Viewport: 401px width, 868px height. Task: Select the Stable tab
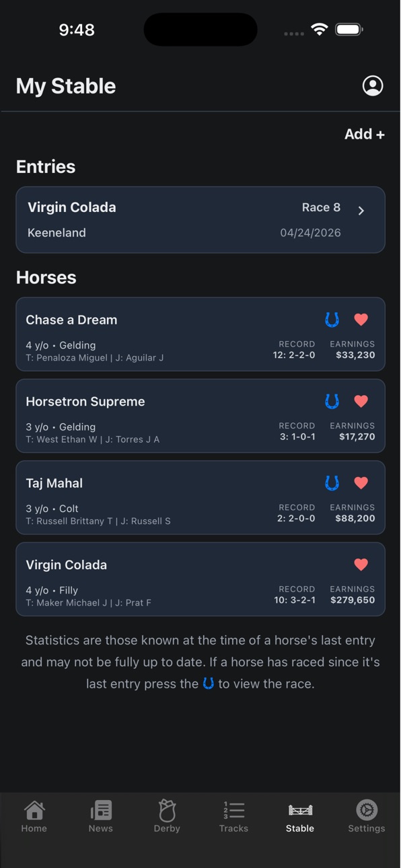[300, 817]
